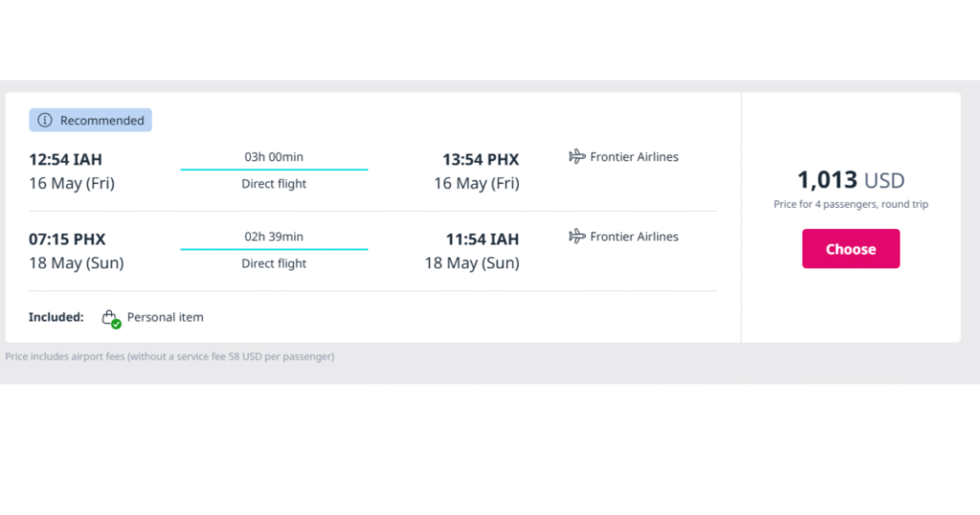980x515 pixels.
Task: Click the service fee notice text
Action: pyautogui.click(x=169, y=356)
